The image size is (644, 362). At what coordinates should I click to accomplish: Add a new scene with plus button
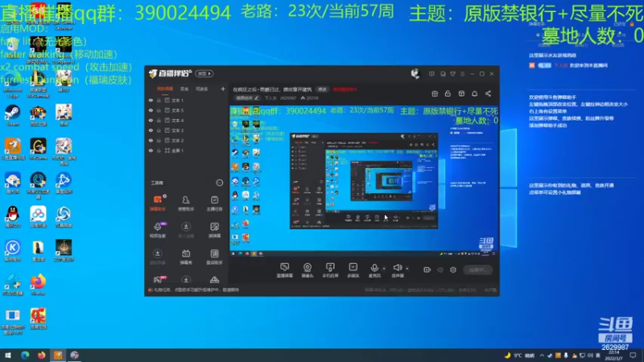[x=223, y=88]
